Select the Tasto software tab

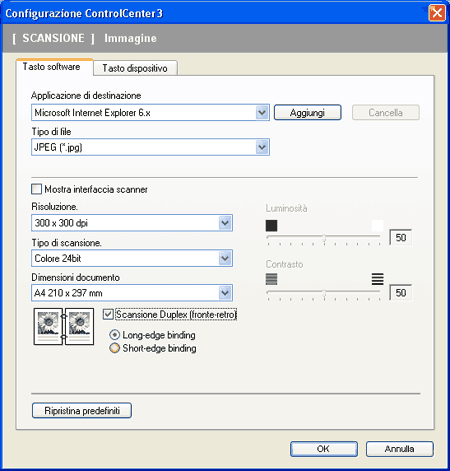click(52, 67)
